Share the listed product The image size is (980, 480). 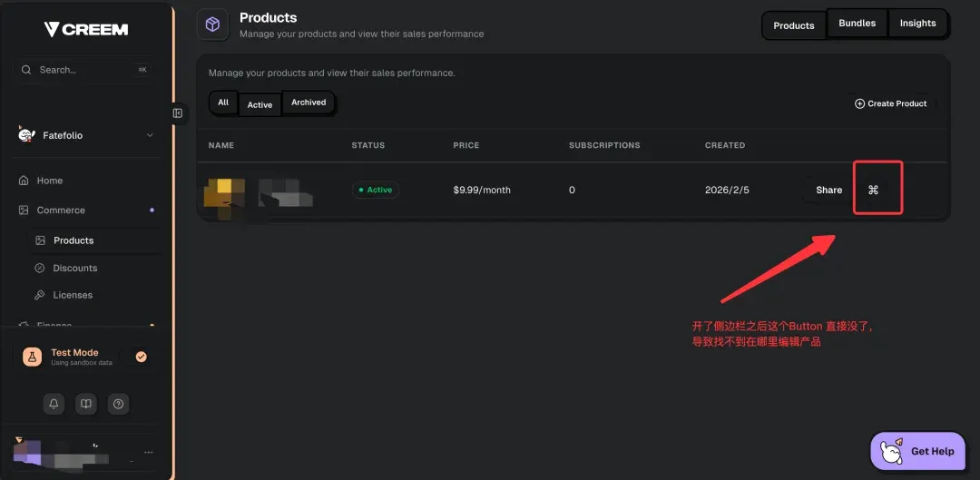point(828,190)
